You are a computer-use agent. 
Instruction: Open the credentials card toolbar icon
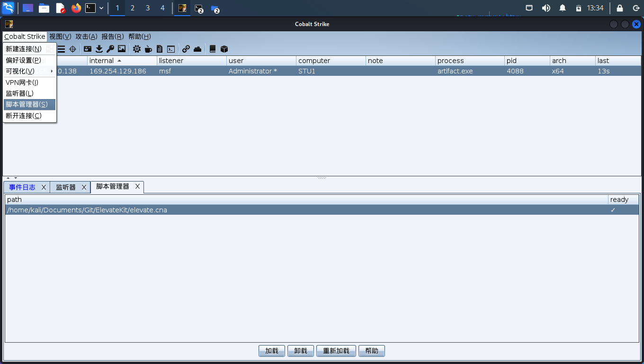88,49
